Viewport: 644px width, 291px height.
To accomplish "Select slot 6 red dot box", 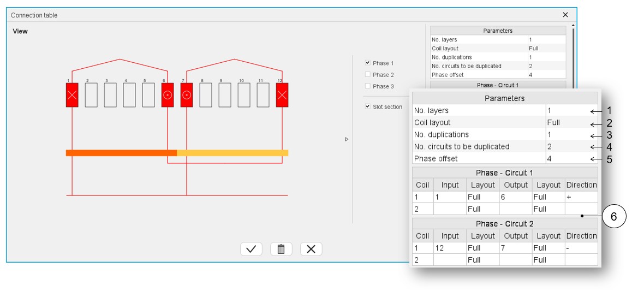I will (x=168, y=95).
